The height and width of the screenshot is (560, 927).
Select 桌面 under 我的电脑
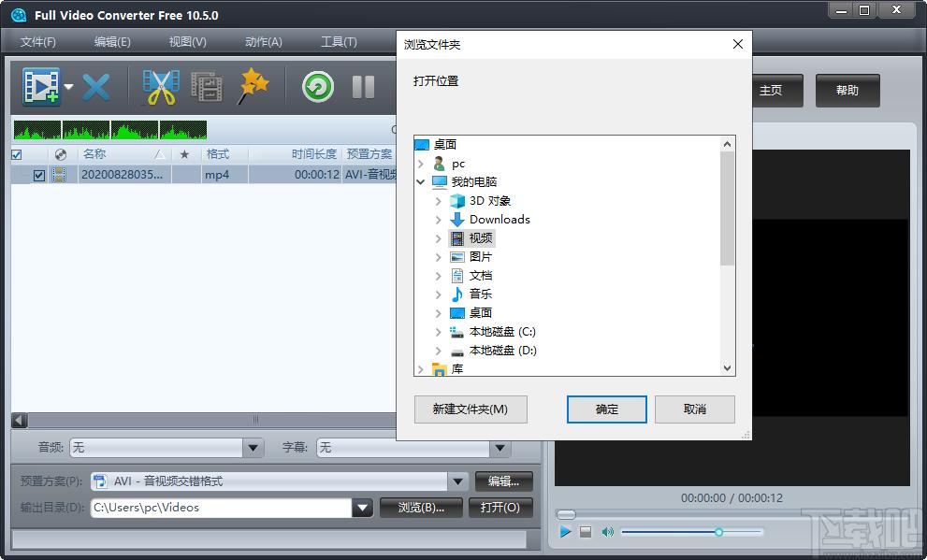(471, 313)
